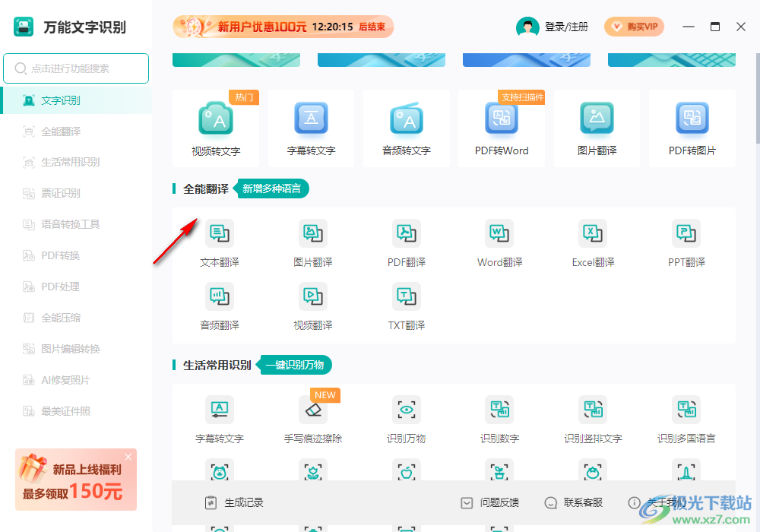The image size is (760, 532).
Task: Click the 一键识别万物 tag
Action: (293, 365)
